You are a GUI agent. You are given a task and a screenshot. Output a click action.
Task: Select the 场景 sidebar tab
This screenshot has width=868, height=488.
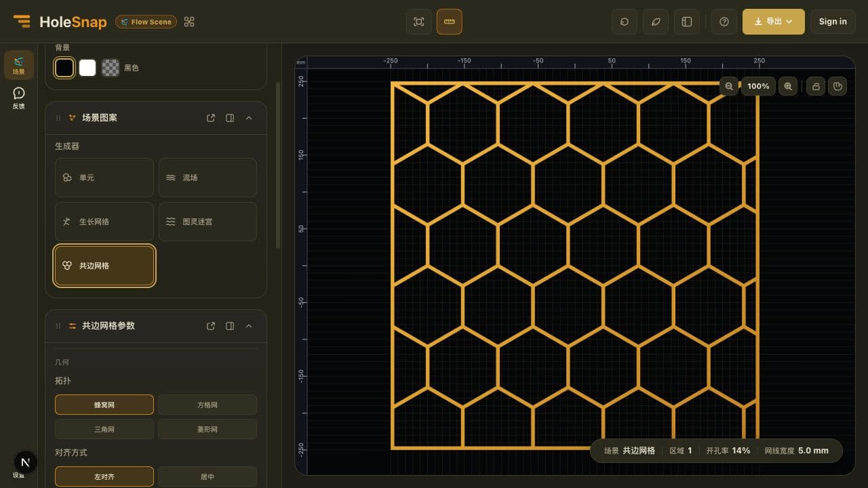(x=19, y=65)
